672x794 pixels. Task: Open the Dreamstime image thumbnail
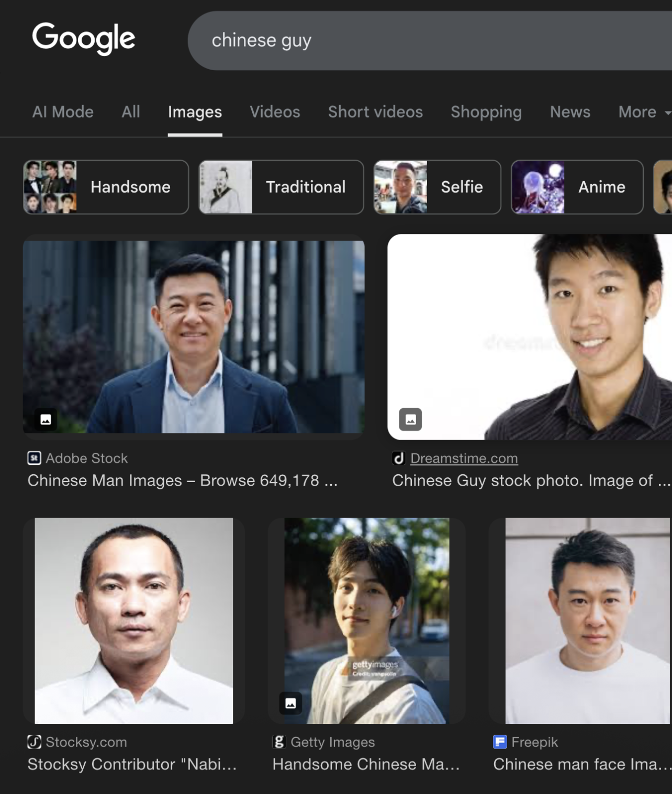click(530, 337)
